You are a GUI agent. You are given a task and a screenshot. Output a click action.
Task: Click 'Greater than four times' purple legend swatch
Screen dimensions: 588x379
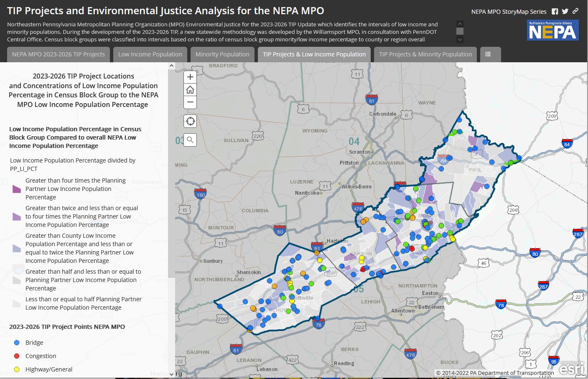pos(17,189)
